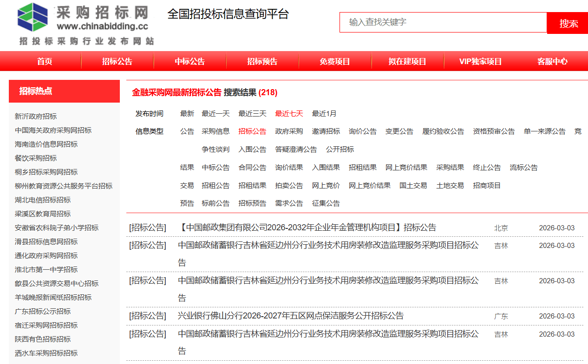Choose 最近一天 time filter
Screen dimensions: 588x364
coord(216,114)
